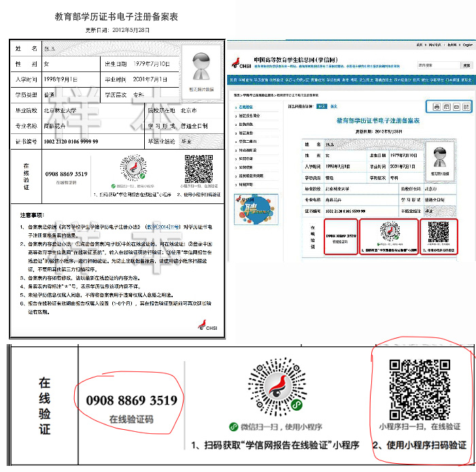Click the 聘 recruitment banner in the webpage sidebar

click(x=256, y=209)
